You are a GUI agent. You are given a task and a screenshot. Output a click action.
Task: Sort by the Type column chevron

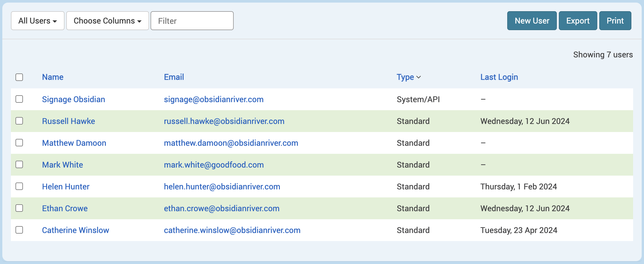(418, 77)
